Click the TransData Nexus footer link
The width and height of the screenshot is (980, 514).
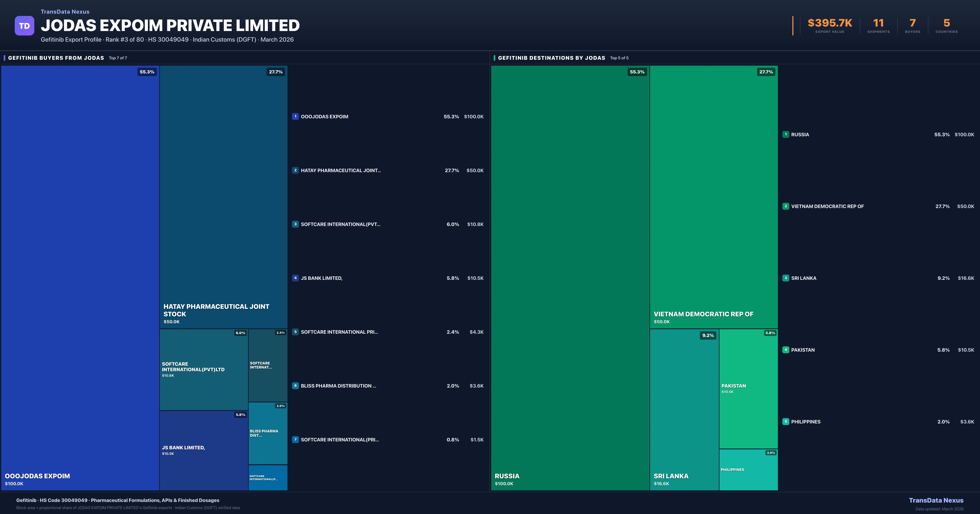(x=936, y=500)
